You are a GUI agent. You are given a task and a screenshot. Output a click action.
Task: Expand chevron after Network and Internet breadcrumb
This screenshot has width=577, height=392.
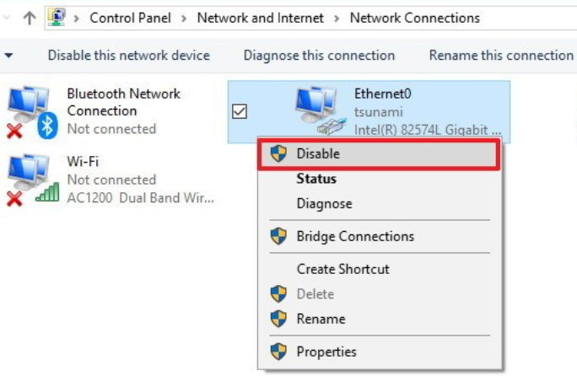(338, 18)
